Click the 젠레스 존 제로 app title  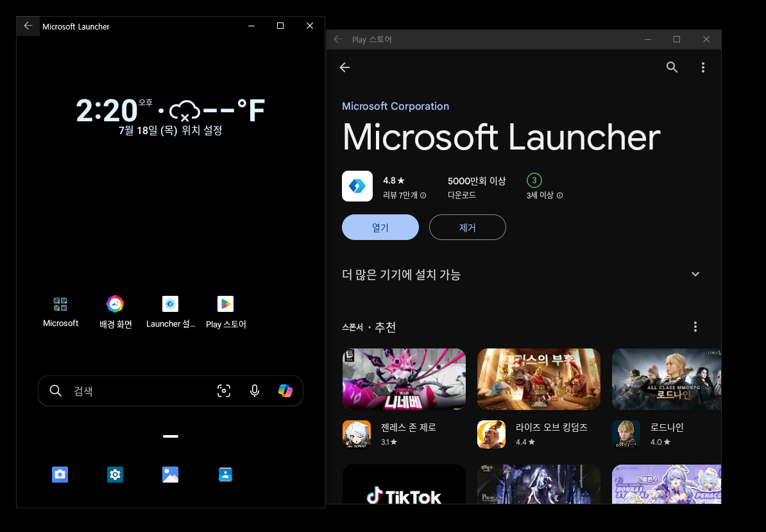tap(409, 427)
